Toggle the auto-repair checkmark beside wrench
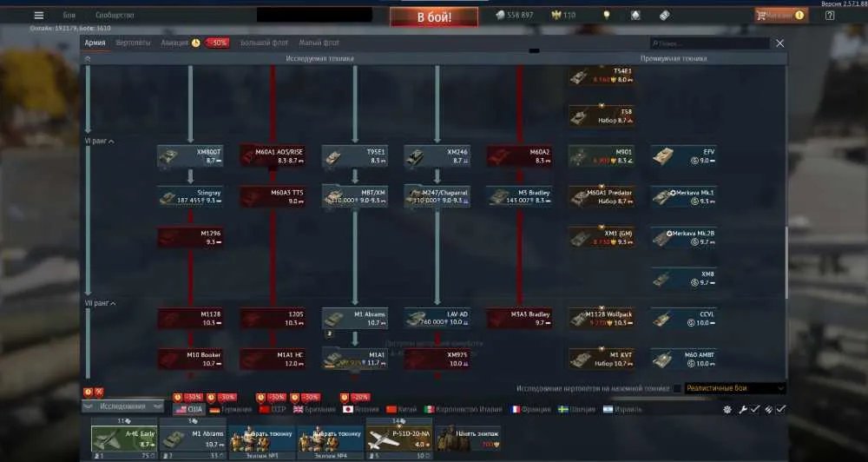Image resolution: width=868 pixels, height=462 pixels. point(755,409)
